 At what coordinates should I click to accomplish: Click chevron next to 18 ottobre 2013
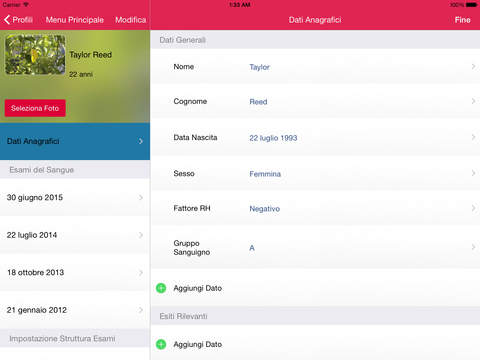pyautogui.click(x=141, y=273)
